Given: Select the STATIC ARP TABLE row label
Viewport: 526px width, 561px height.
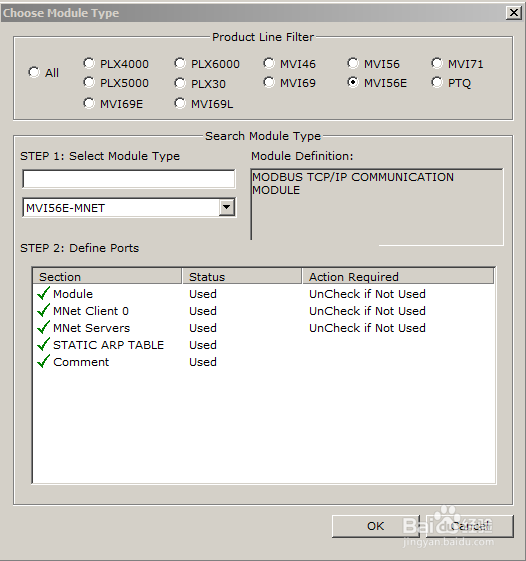Looking at the screenshot, I should pyautogui.click(x=108, y=345).
